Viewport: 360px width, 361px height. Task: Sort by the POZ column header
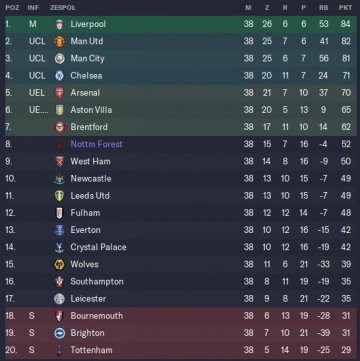12,8
